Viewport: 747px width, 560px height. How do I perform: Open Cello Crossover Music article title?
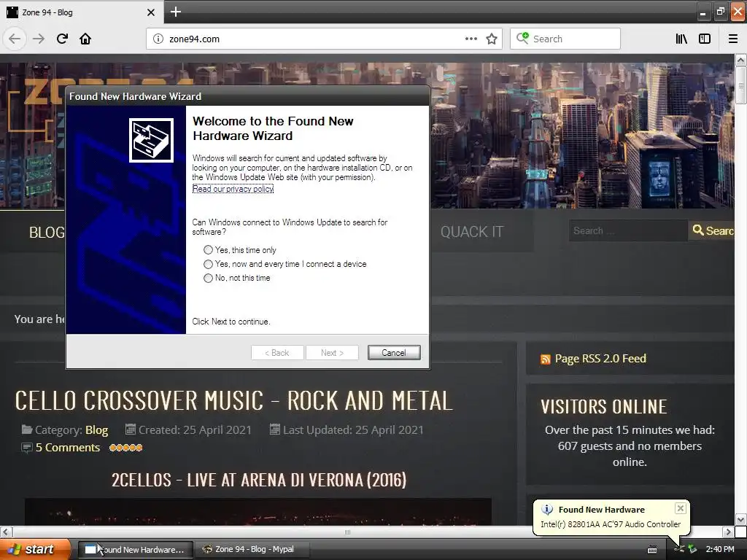click(x=233, y=401)
